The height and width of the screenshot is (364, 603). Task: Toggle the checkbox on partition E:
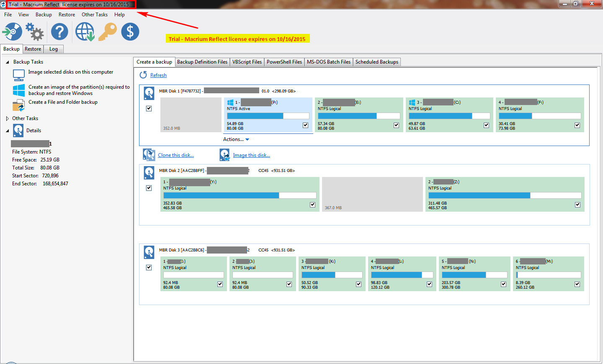pos(396,125)
